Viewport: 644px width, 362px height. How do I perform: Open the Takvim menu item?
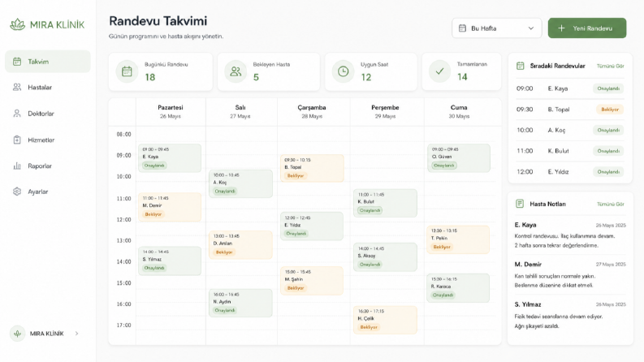click(48, 62)
